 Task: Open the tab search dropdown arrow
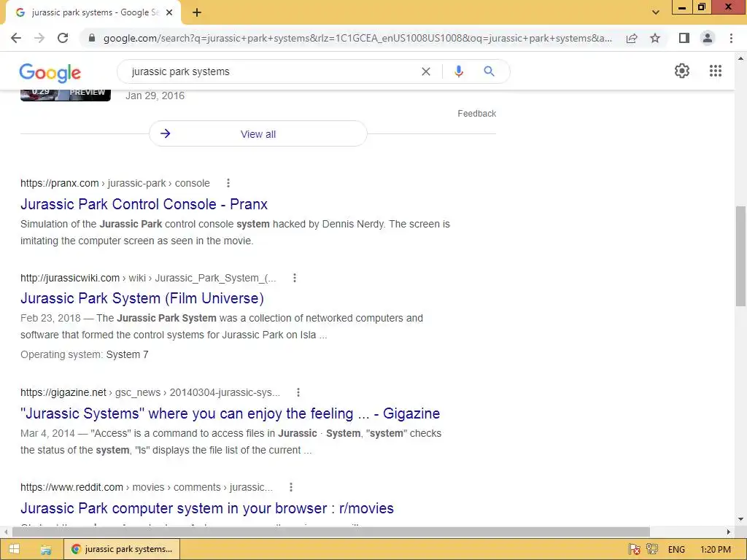[x=656, y=12]
